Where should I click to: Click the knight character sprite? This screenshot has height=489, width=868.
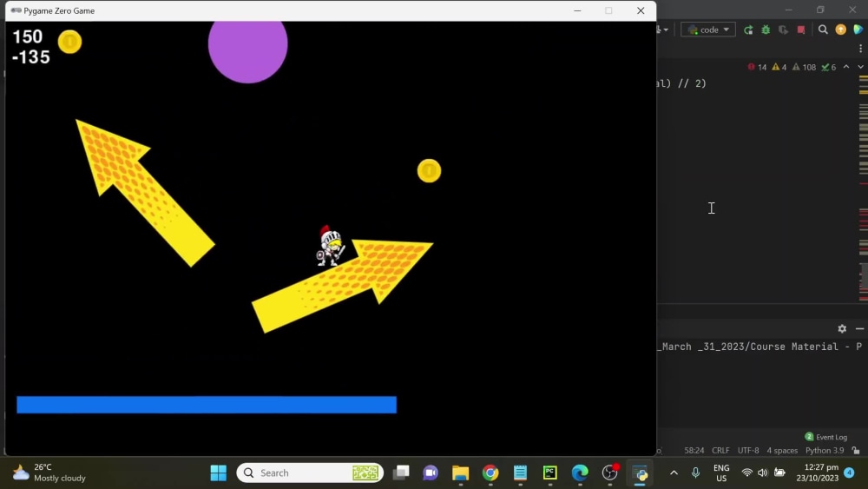[331, 247]
